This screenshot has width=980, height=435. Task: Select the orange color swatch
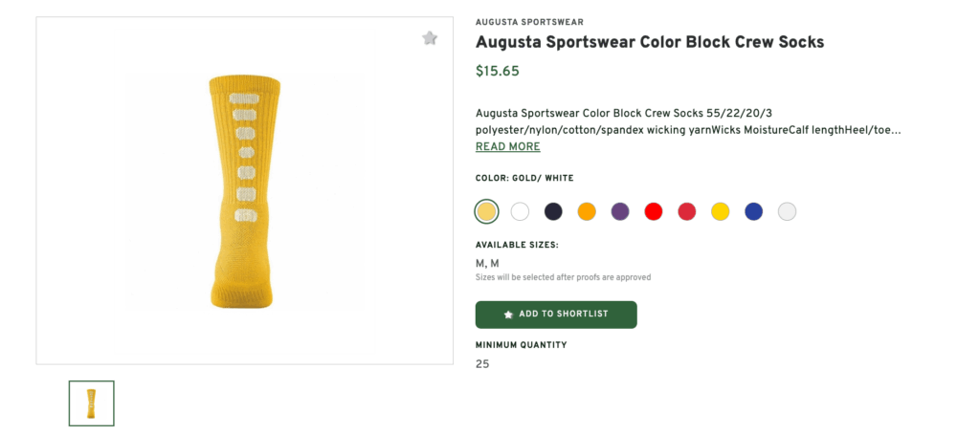coord(587,211)
